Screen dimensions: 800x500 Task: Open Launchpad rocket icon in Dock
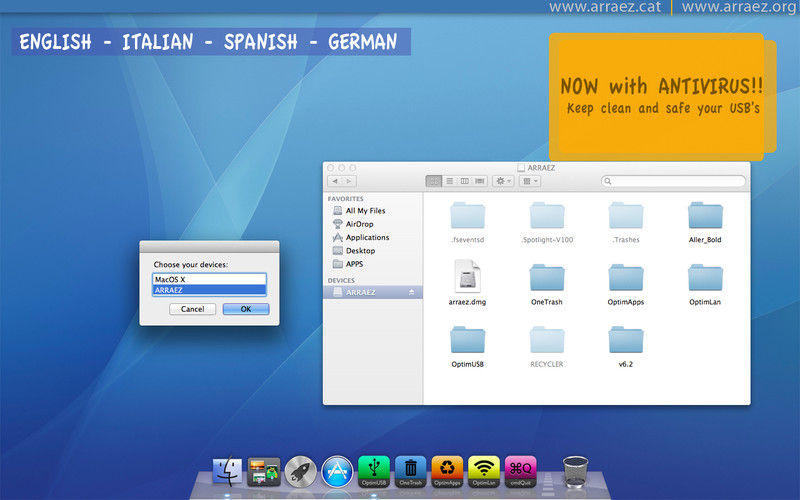click(301, 471)
